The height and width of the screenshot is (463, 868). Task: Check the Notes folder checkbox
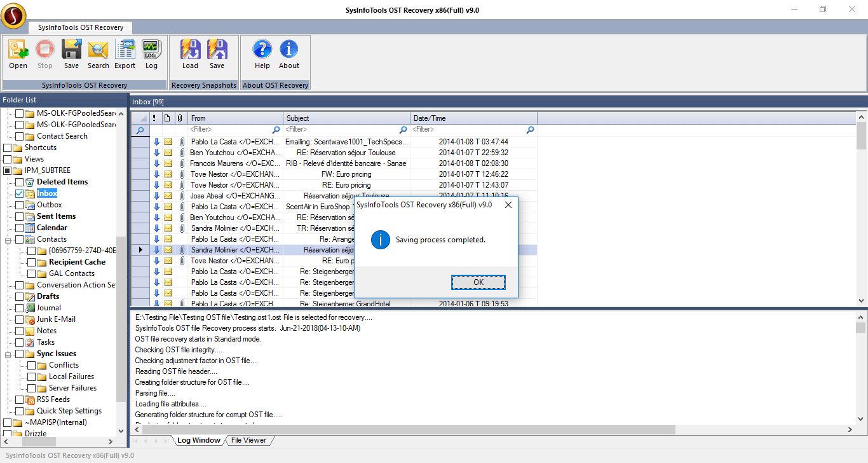tap(19, 331)
